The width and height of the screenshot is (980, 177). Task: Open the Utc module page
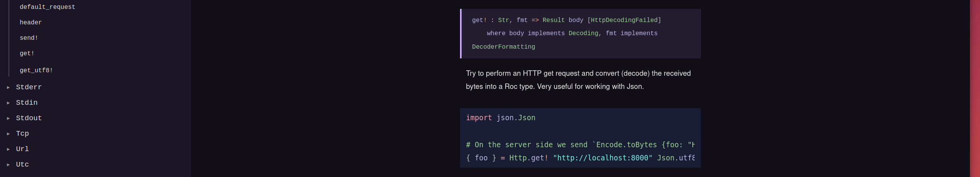click(22, 165)
